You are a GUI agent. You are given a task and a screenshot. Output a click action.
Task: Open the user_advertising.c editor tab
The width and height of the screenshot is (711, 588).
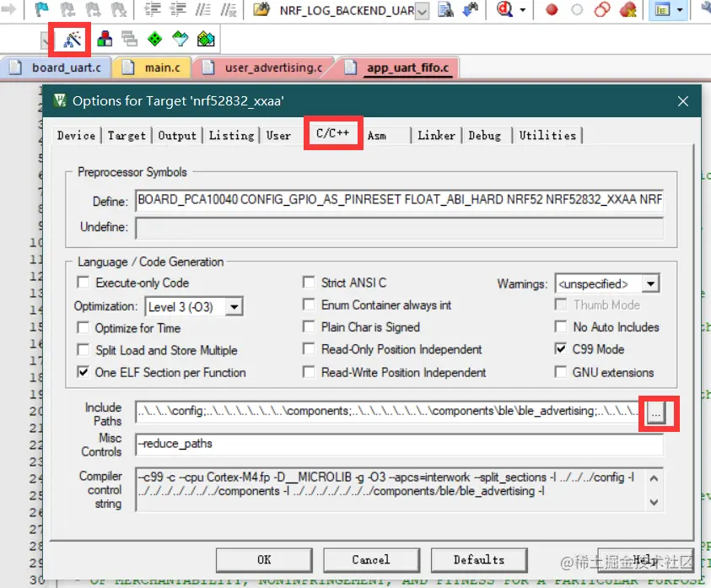click(x=267, y=67)
